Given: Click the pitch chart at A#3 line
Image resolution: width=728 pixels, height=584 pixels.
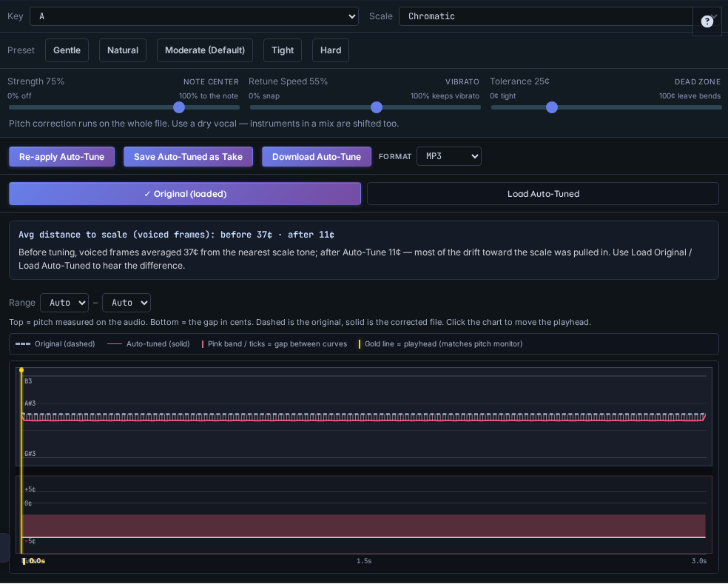Looking at the screenshot, I should pos(364,403).
